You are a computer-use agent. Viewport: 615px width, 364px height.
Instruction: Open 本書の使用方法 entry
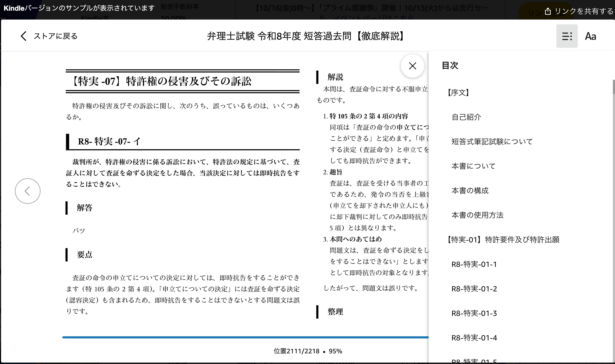[477, 215]
